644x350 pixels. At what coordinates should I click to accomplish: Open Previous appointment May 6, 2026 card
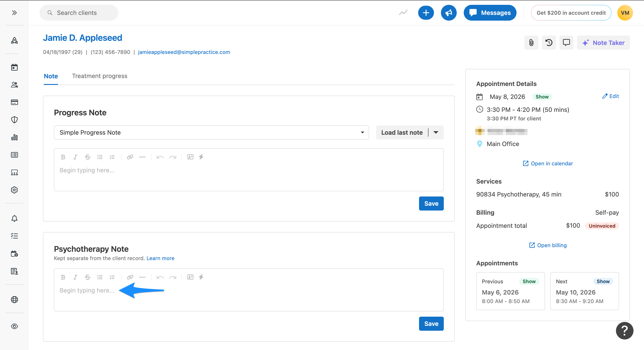pos(510,291)
